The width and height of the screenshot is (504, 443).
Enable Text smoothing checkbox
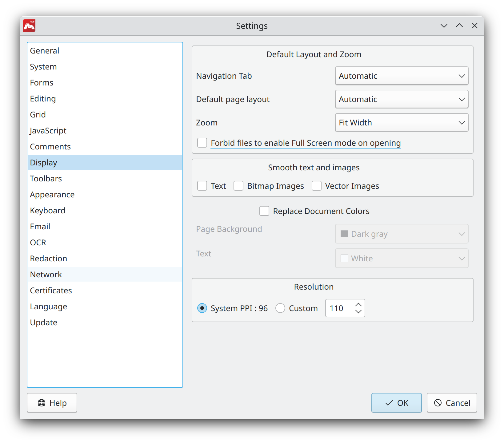click(202, 186)
